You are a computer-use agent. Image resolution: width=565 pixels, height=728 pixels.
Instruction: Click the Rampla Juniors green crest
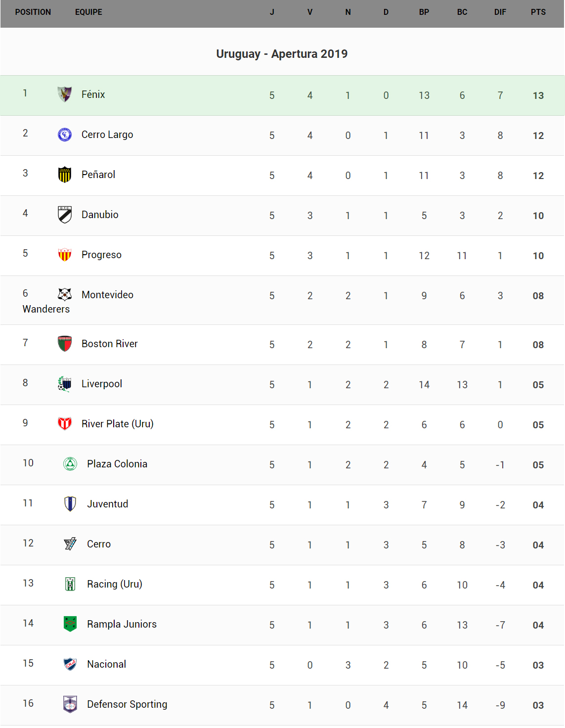pyautogui.click(x=70, y=624)
